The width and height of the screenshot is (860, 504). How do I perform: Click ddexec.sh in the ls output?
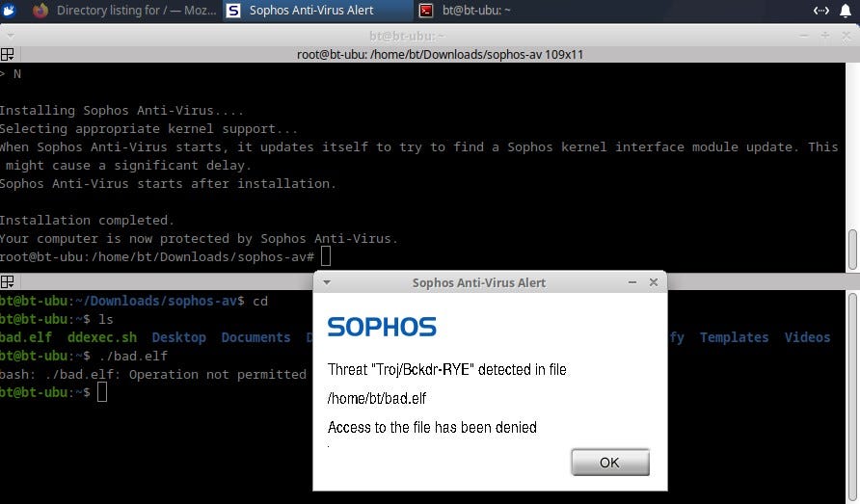pyautogui.click(x=102, y=337)
